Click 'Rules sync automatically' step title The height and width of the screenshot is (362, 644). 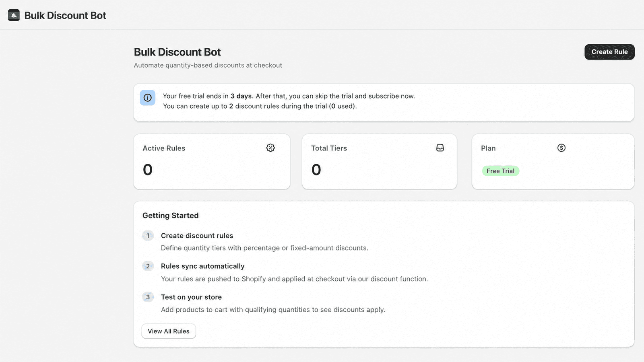[203, 266]
